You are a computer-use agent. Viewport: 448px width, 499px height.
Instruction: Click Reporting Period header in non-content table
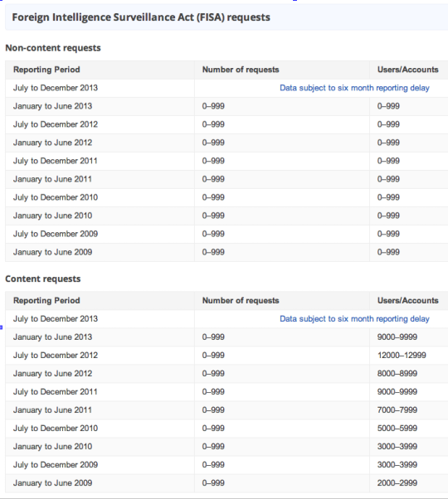point(46,70)
